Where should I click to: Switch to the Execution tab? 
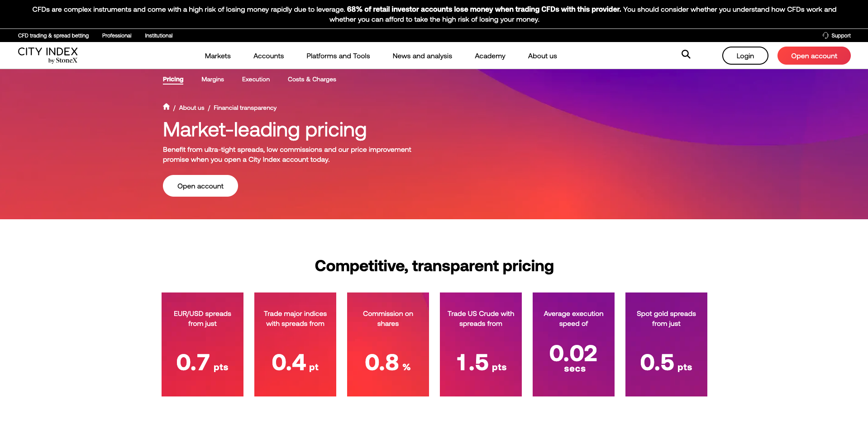coord(256,79)
